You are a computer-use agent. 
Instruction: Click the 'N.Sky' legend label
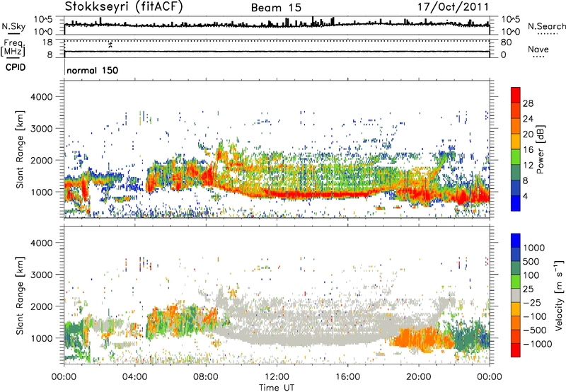click(x=13, y=26)
